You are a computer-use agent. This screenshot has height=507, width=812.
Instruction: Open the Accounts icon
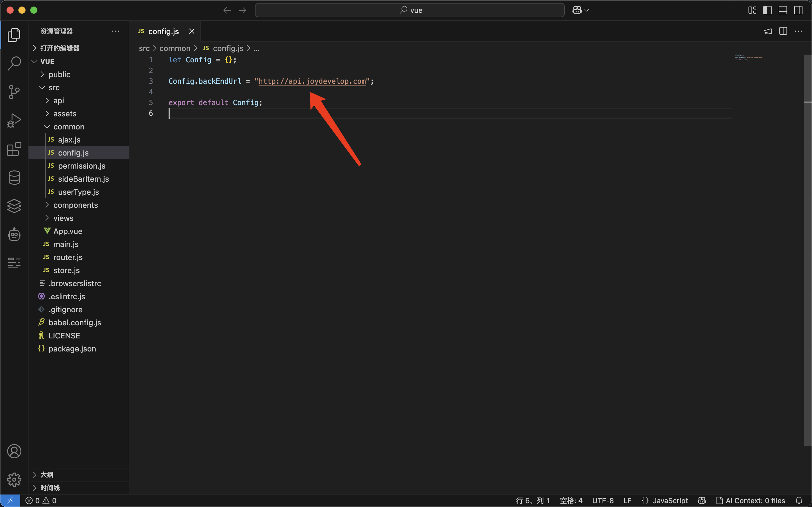click(x=14, y=451)
